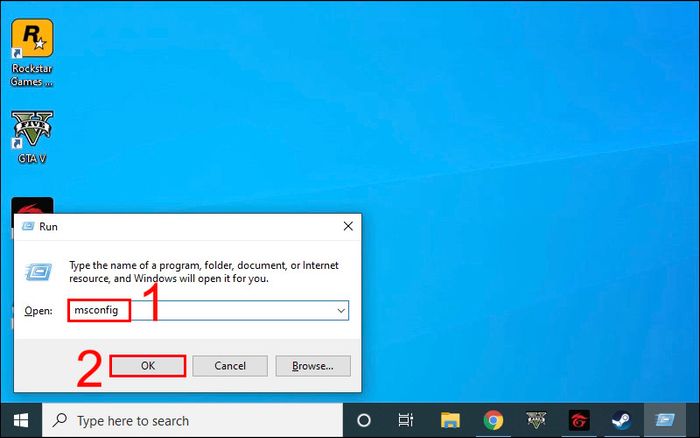This screenshot has height=438, width=700.
Task: Launch File Explorer from taskbar
Action: (450, 420)
